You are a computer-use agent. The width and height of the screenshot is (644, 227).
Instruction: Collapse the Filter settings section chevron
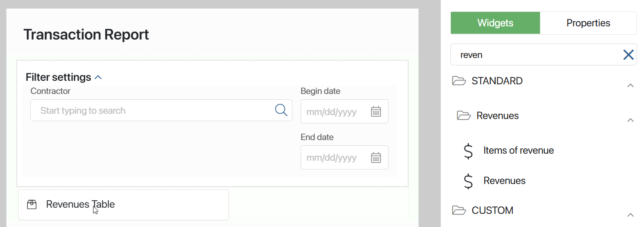[98, 77]
